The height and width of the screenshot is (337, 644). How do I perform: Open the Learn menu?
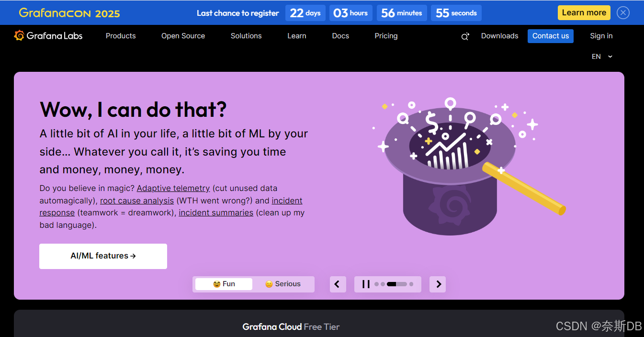297,36
